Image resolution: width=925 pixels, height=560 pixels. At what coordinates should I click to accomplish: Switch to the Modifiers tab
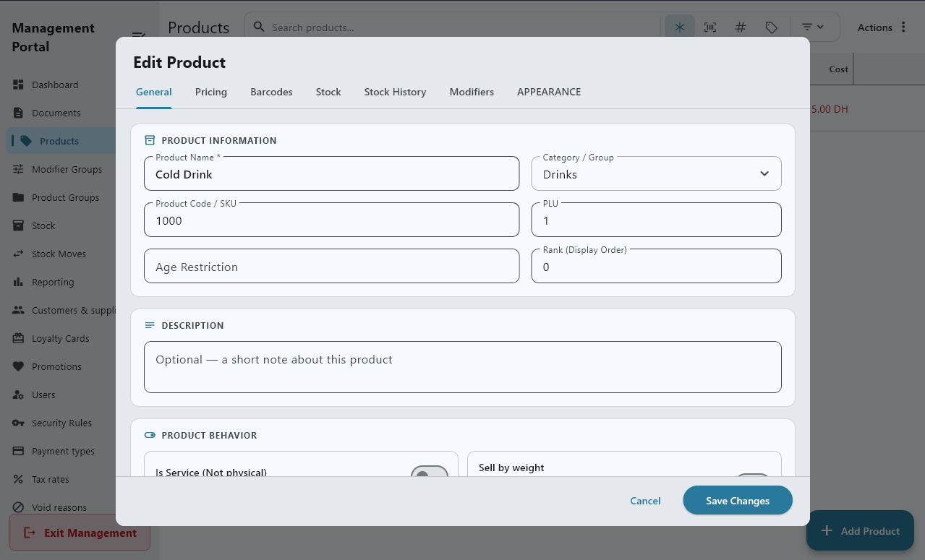click(x=472, y=92)
